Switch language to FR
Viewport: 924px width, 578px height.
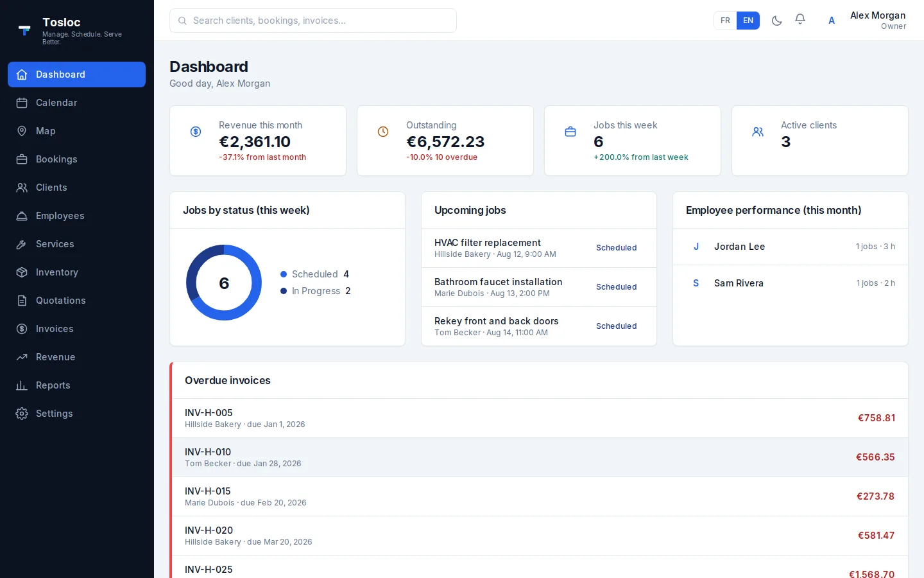pos(725,21)
